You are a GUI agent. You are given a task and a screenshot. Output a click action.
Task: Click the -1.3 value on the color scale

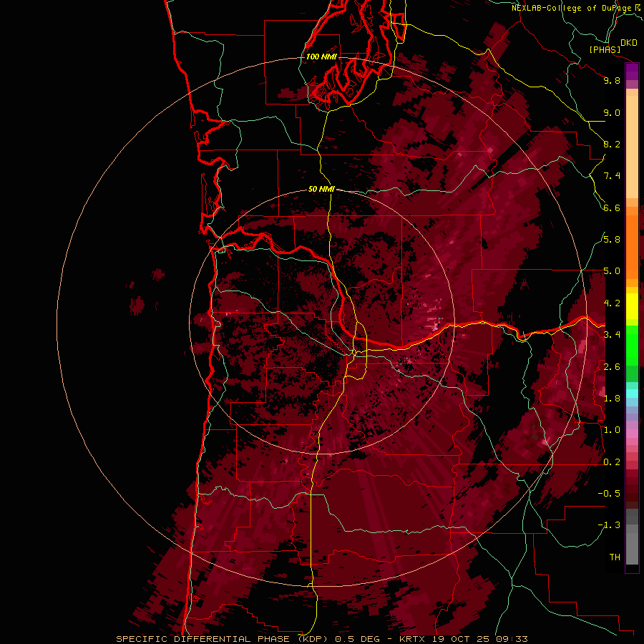(609, 525)
